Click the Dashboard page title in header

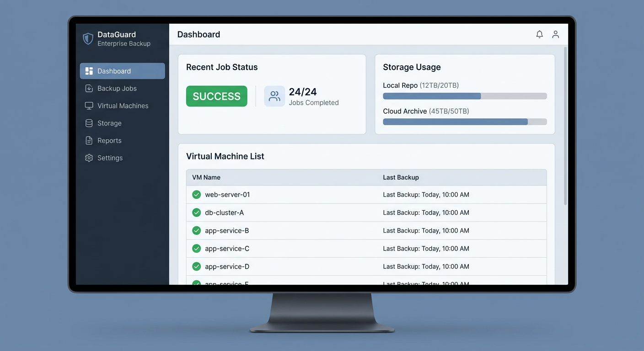pos(199,34)
